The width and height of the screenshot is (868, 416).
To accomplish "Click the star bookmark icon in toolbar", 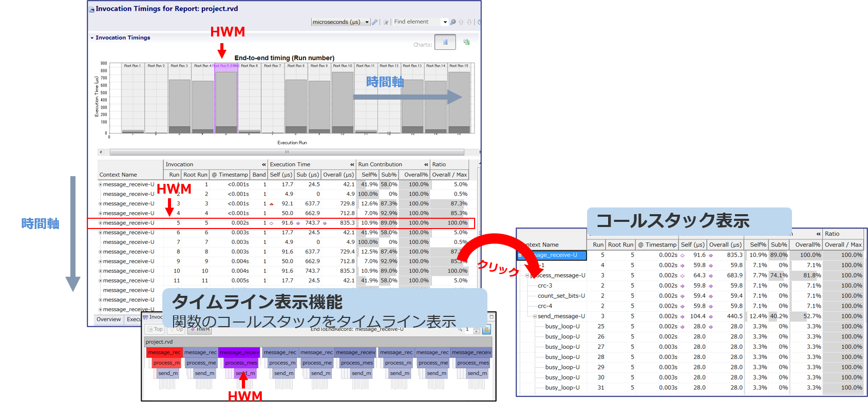I will 386,22.
